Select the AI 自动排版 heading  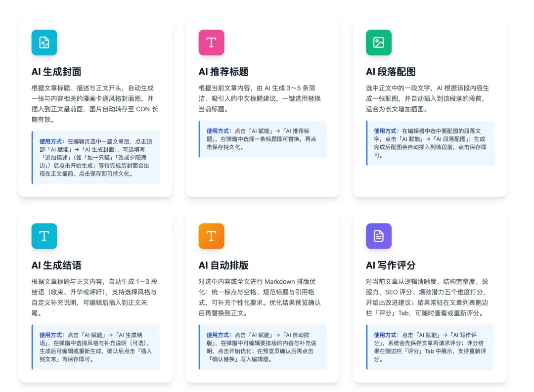[x=224, y=265]
